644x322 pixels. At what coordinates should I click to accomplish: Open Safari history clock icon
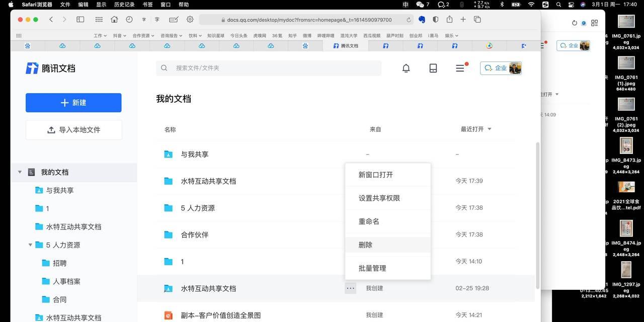129,19
